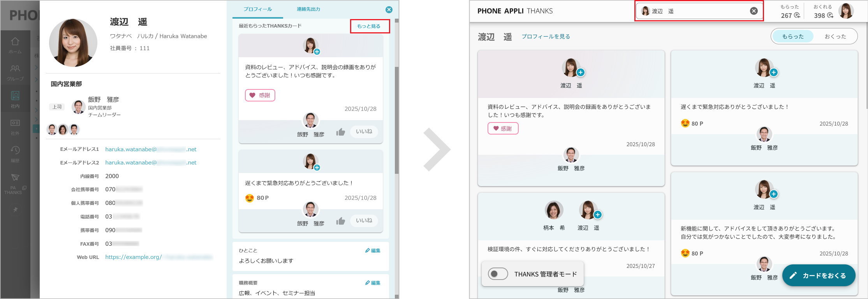Clear the 渡辺 遥 search field
Viewport: 868px width, 299px height.
point(754,11)
